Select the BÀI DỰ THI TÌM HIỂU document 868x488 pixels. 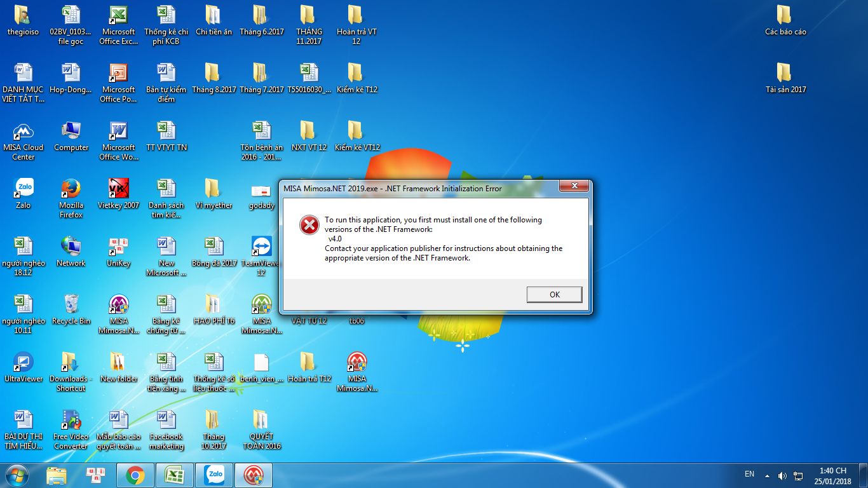point(24,430)
